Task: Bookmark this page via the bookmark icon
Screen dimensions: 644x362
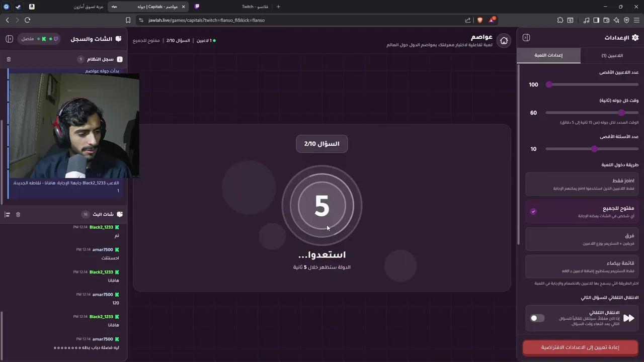Action: [128, 20]
